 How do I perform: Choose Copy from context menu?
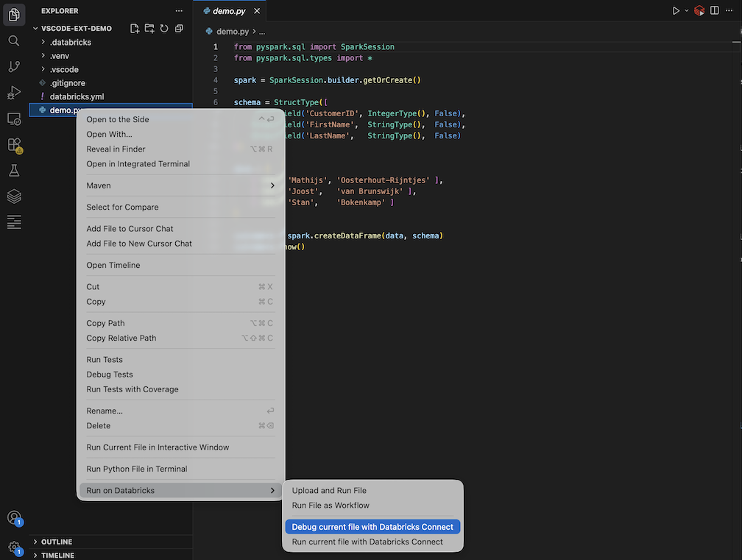tap(180, 302)
